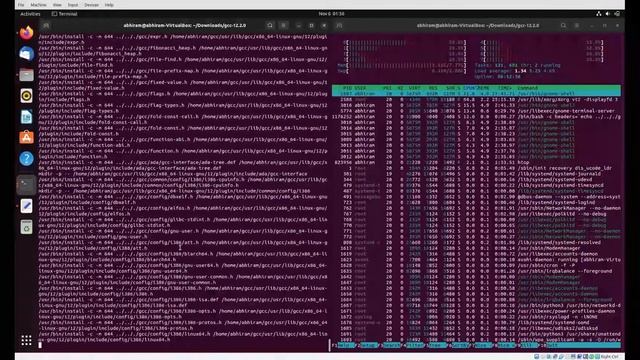The width and height of the screenshot is (640, 360).
Task: Click new tab icon in right terminal
Action: click(339, 25)
